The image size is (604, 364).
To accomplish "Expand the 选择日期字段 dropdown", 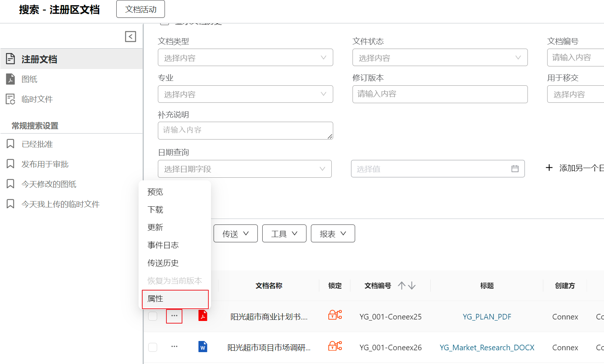I will click(244, 169).
